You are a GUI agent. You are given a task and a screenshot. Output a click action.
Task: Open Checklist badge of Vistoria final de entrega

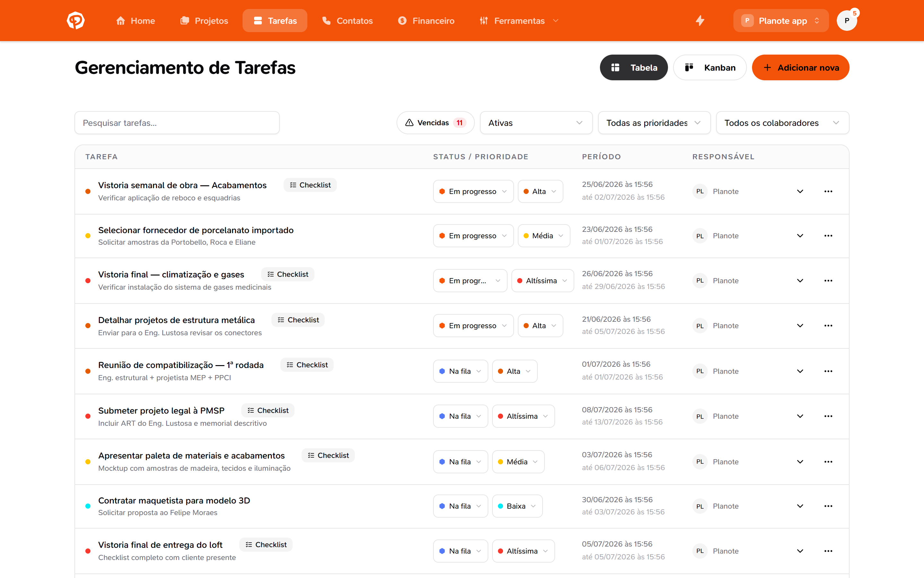266,545
